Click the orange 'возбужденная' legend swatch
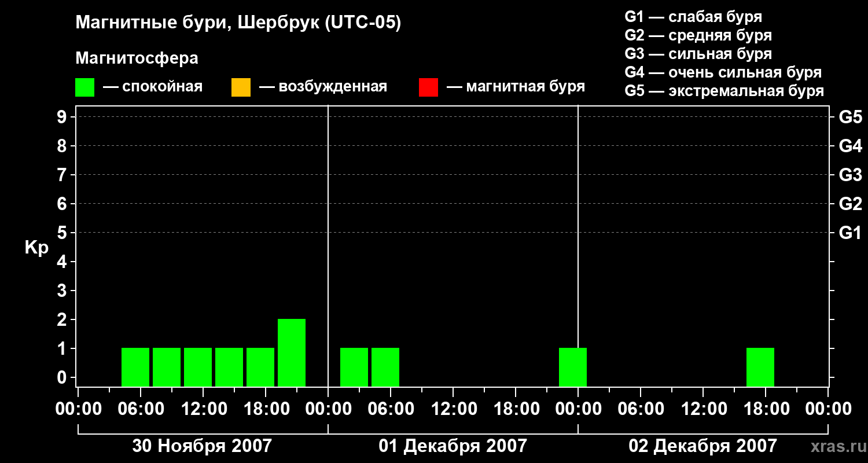 click(x=241, y=87)
